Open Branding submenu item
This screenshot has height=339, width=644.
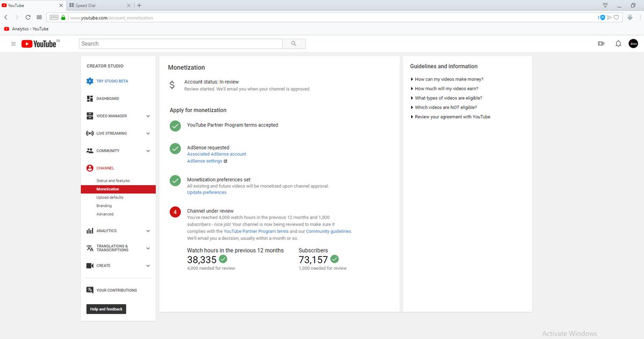[x=104, y=206]
